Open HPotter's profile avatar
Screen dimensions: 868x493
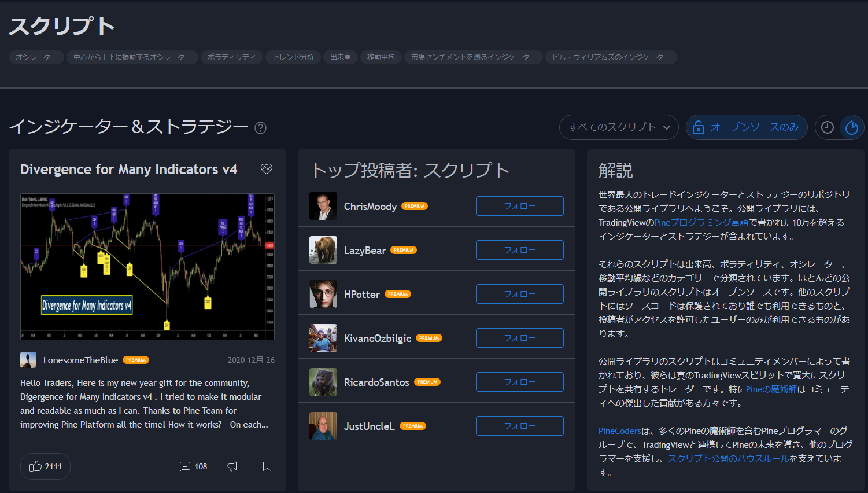(323, 294)
